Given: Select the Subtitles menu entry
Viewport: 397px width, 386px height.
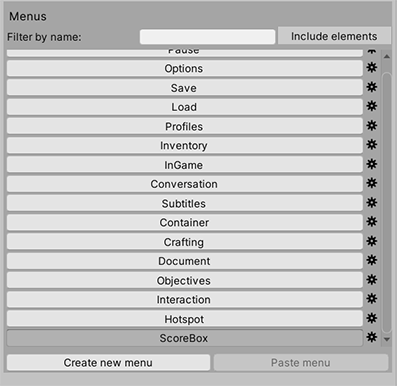Looking at the screenshot, I should (x=185, y=203).
